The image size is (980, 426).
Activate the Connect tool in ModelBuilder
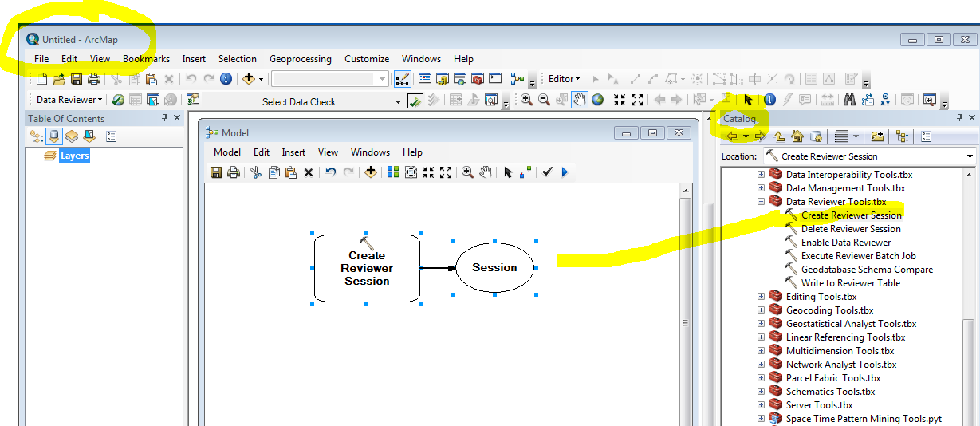(525, 172)
